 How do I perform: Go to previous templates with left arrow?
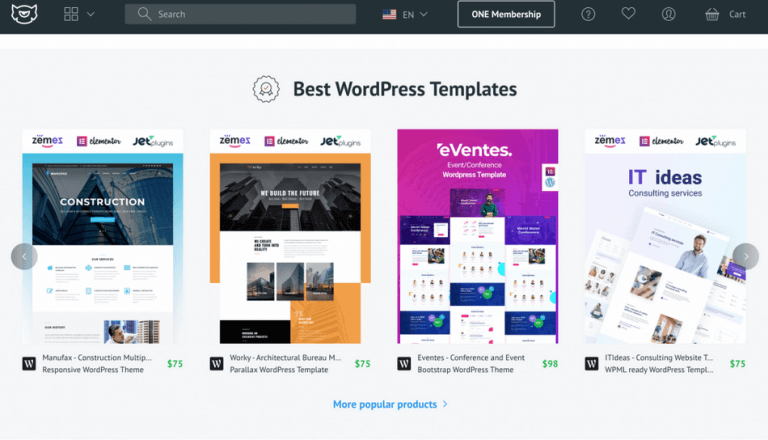tap(24, 256)
